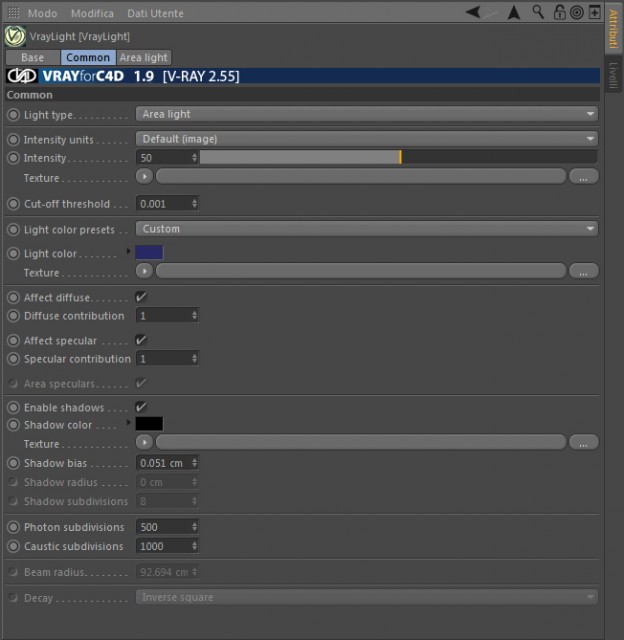
Task: Click keyframe dot beside Photon subdivisions
Action: (x=13, y=527)
